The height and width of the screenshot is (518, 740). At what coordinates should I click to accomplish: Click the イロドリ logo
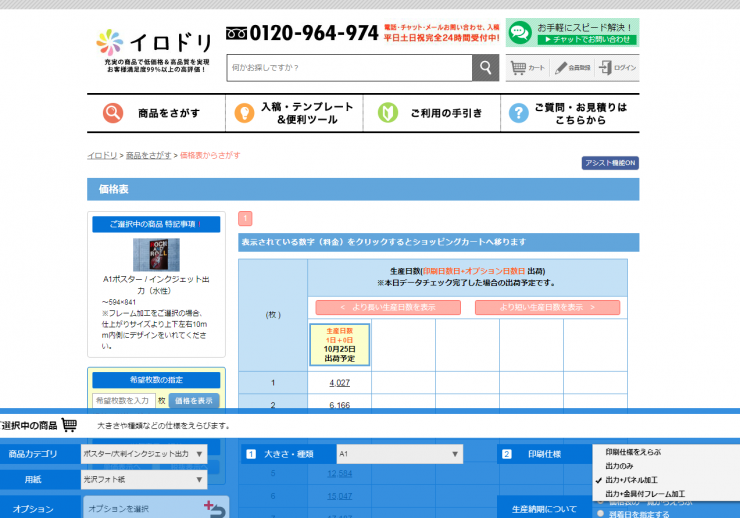click(154, 49)
